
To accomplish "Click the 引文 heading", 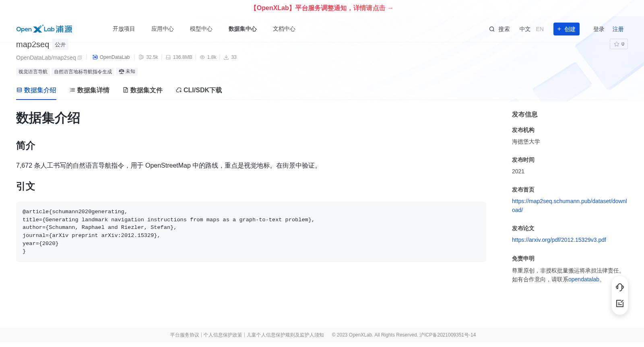I will coord(26,186).
